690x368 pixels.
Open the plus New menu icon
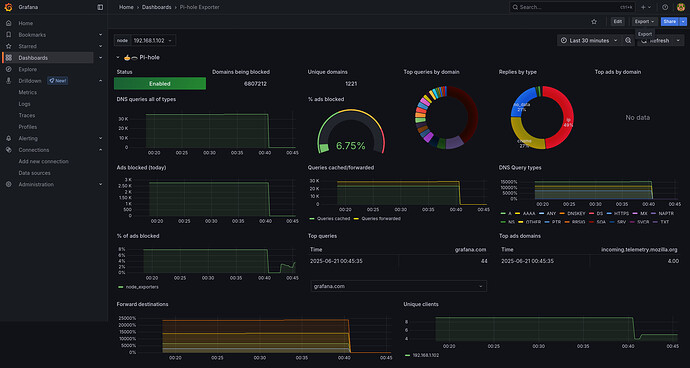pyautogui.click(x=646, y=7)
